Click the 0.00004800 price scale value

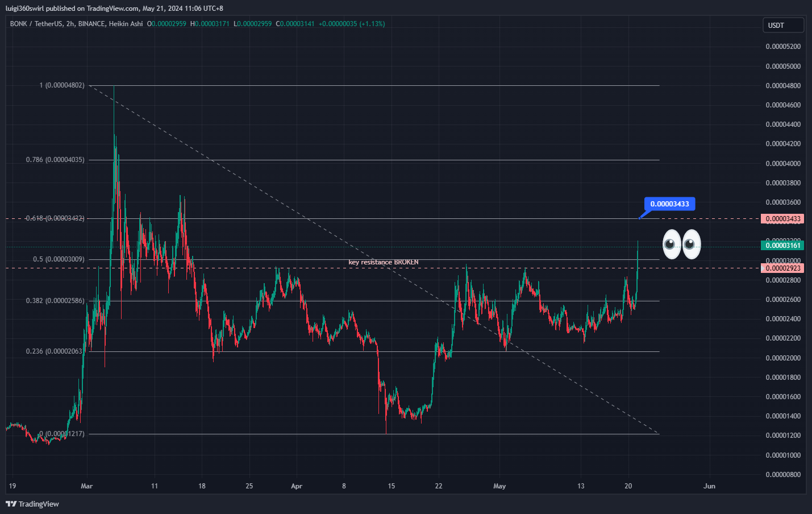click(x=783, y=86)
